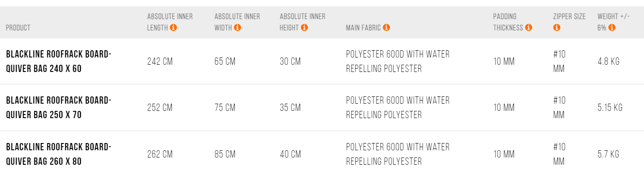Viewport: 644px width, 172px height.
Task: Click info icon beside Weight +/- 6%
Action: (612, 28)
